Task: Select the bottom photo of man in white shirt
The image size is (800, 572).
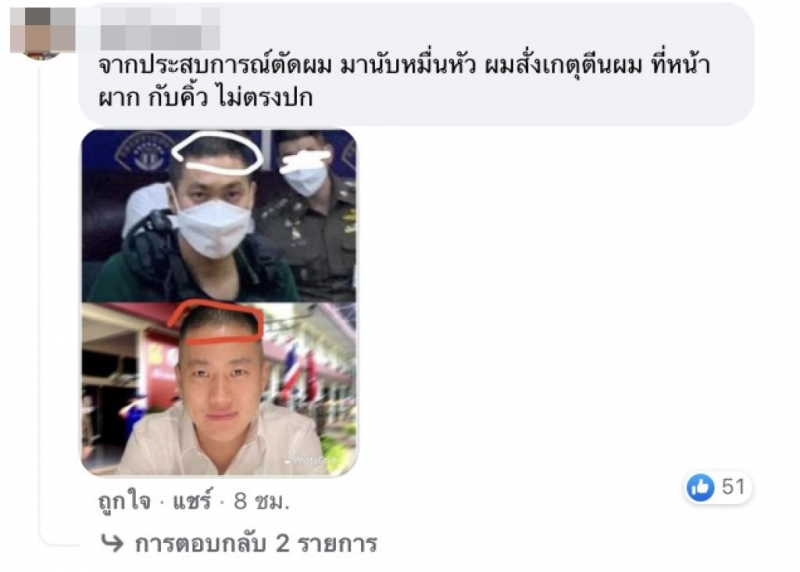Action: click(219, 389)
